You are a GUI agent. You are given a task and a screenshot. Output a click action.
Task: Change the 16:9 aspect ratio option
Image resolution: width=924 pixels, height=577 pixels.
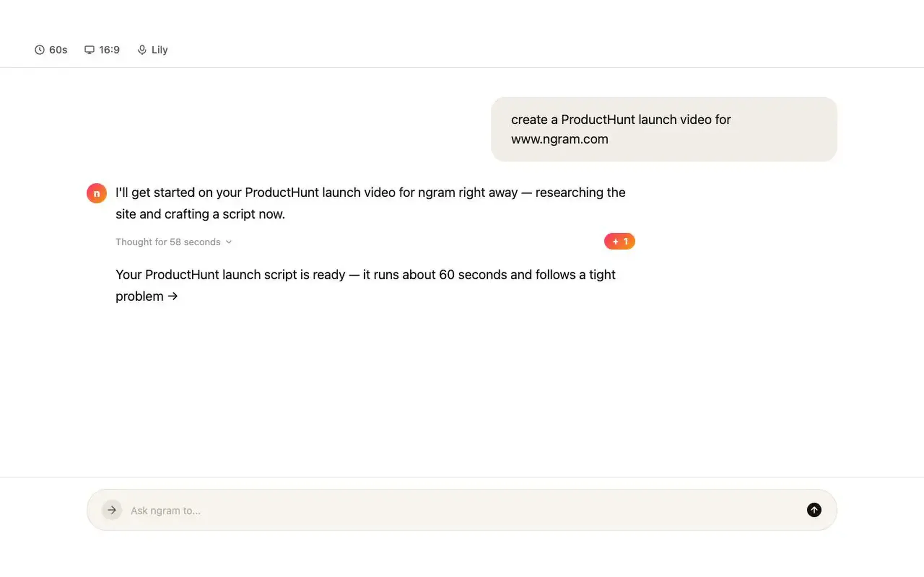(x=102, y=50)
